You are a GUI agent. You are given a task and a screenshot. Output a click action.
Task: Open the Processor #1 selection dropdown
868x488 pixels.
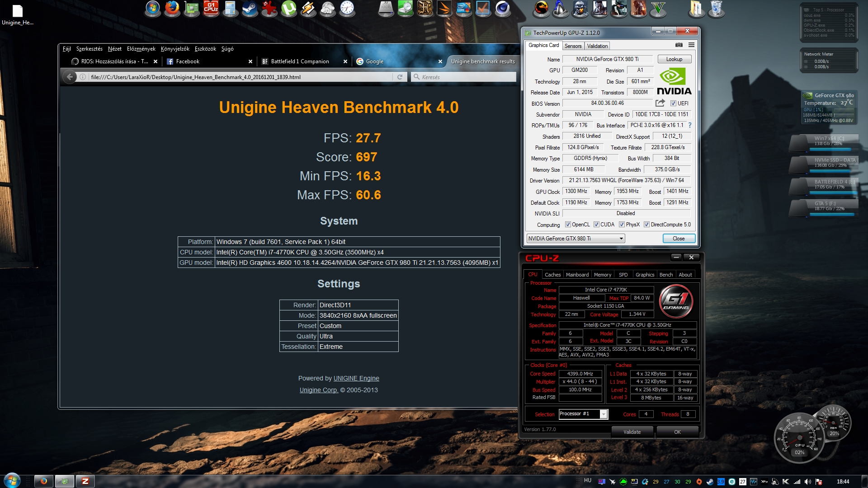583,414
